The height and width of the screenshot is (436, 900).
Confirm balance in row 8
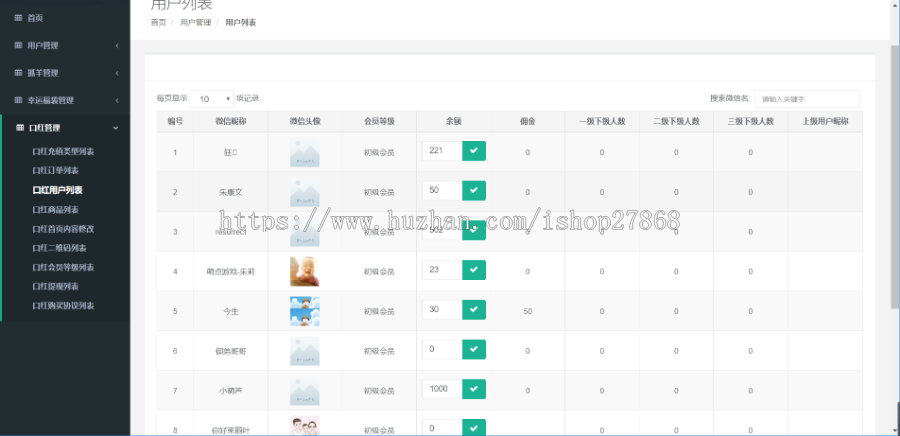pos(474,428)
